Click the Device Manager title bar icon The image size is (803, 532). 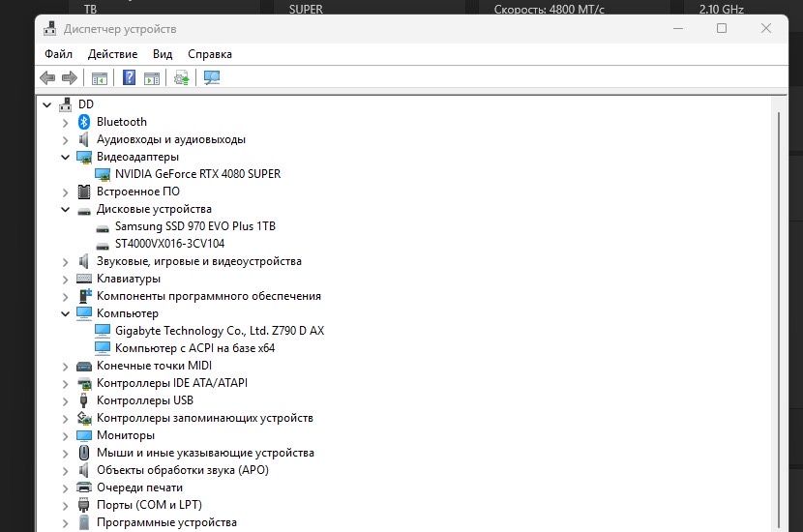tap(49, 29)
